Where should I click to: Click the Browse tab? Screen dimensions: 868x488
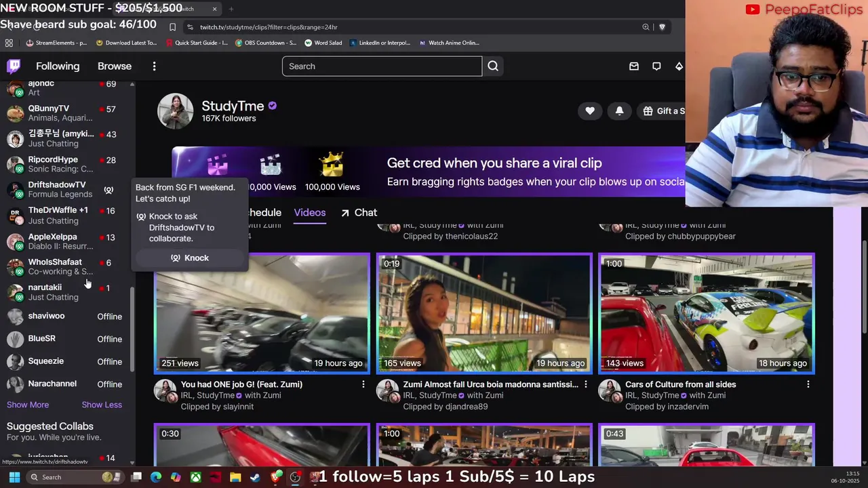coord(115,66)
